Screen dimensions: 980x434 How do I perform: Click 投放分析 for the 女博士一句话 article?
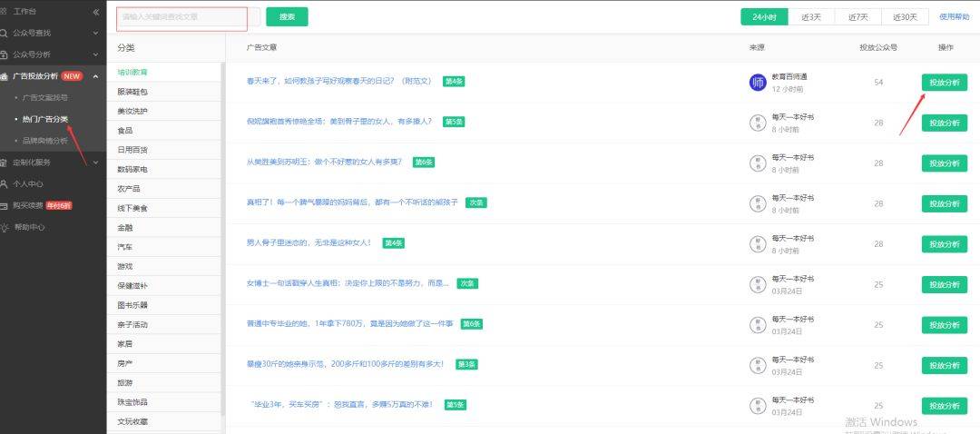click(945, 284)
